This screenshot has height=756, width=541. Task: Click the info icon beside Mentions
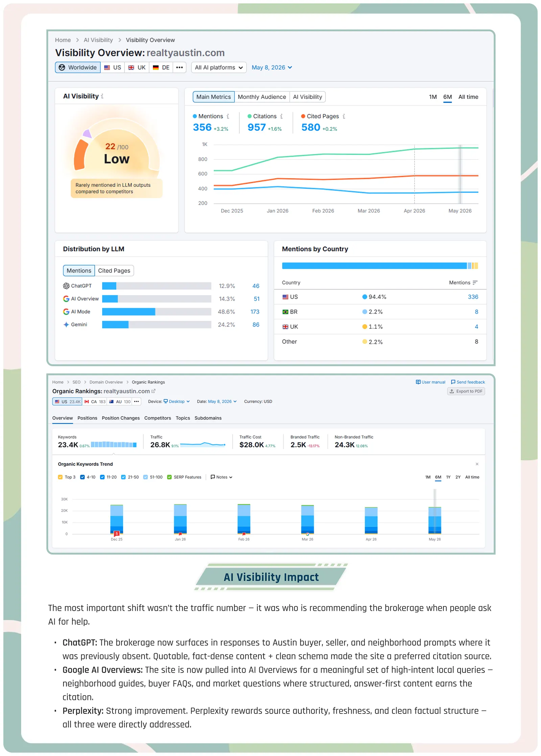coord(228,116)
